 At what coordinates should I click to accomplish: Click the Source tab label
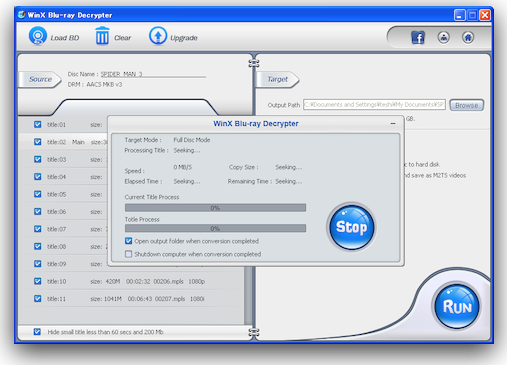40,79
